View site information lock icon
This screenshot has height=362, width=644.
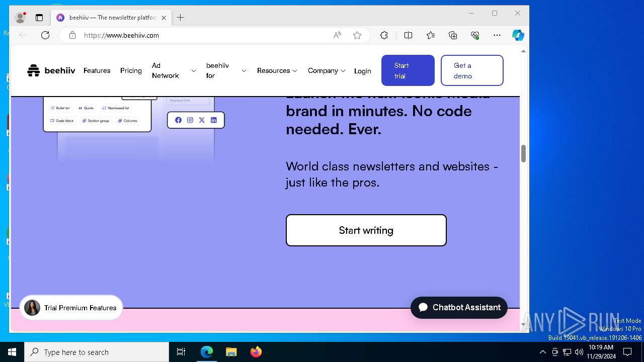click(72, 35)
